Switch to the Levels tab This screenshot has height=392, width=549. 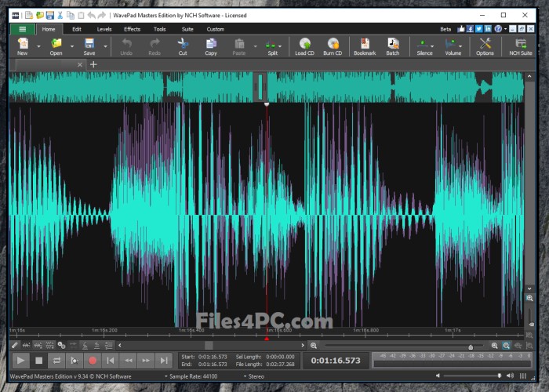(x=104, y=29)
